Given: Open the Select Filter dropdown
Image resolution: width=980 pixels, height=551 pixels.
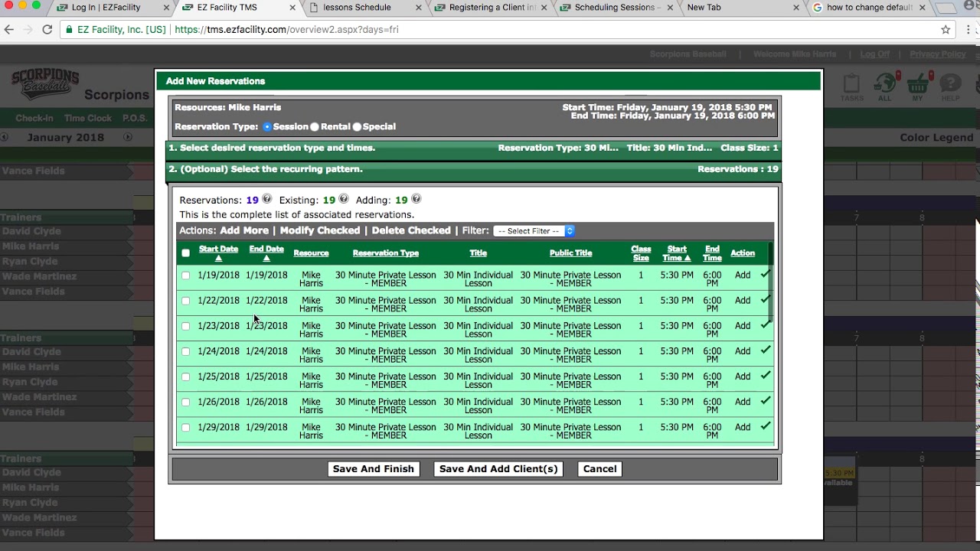Looking at the screenshot, I should (x=534, y=231).
